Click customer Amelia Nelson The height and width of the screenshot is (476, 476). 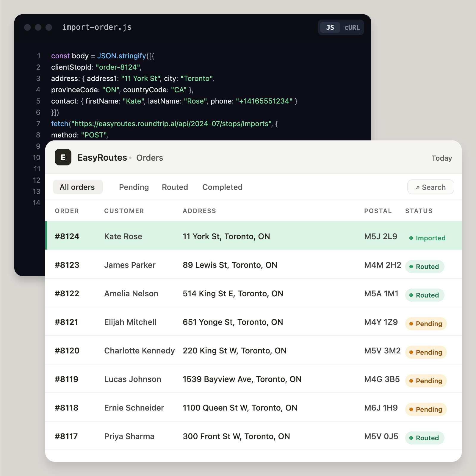[x=131, y=294]
